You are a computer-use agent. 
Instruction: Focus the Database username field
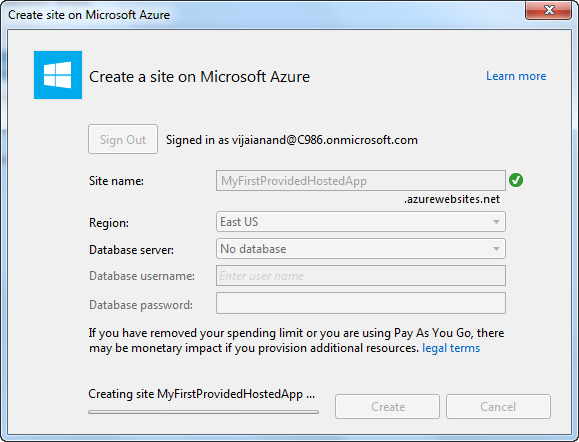(361, 276)
